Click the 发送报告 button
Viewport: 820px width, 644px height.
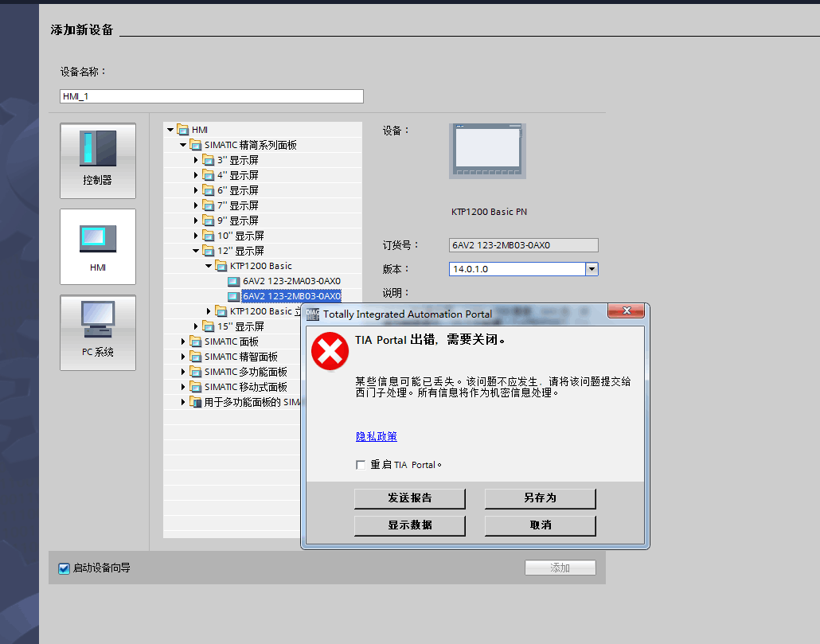(410, 498)
